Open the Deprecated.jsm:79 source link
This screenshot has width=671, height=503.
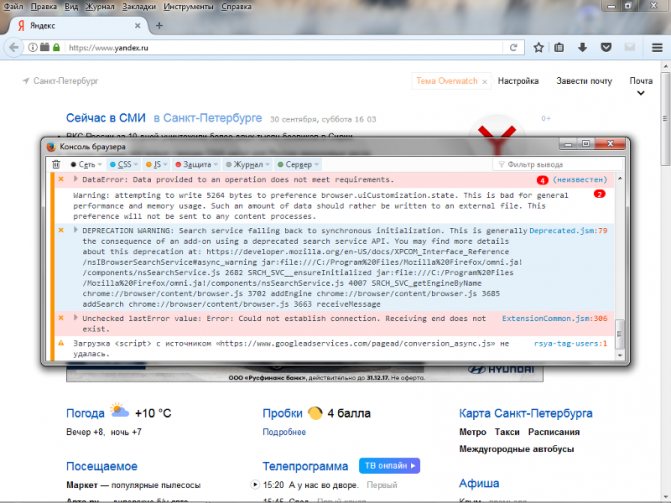568,230
